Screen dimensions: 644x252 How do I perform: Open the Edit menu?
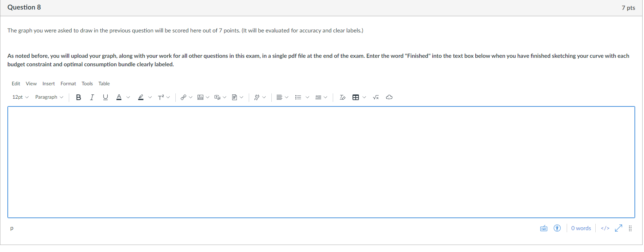point(16,84)
